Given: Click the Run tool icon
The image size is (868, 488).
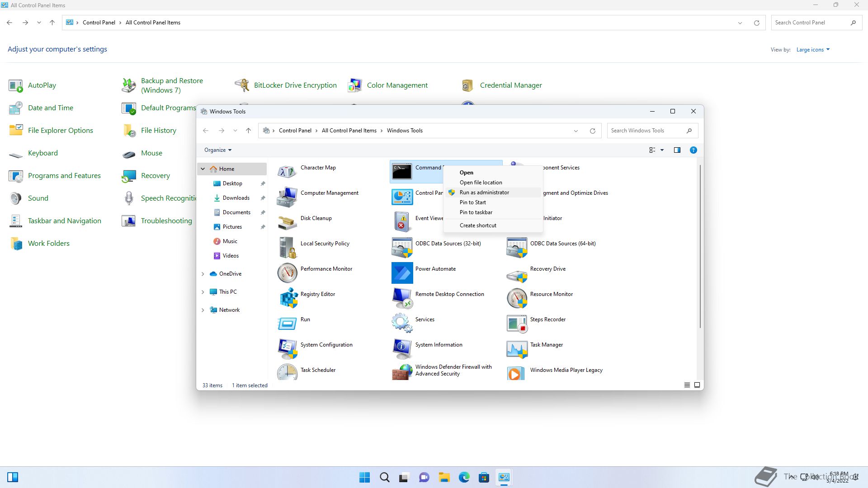Looking at the screenshot, I should 287,323.
